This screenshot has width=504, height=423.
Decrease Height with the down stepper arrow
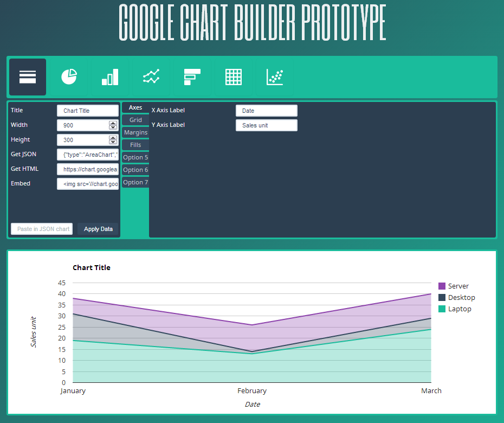tap(113, 142)
